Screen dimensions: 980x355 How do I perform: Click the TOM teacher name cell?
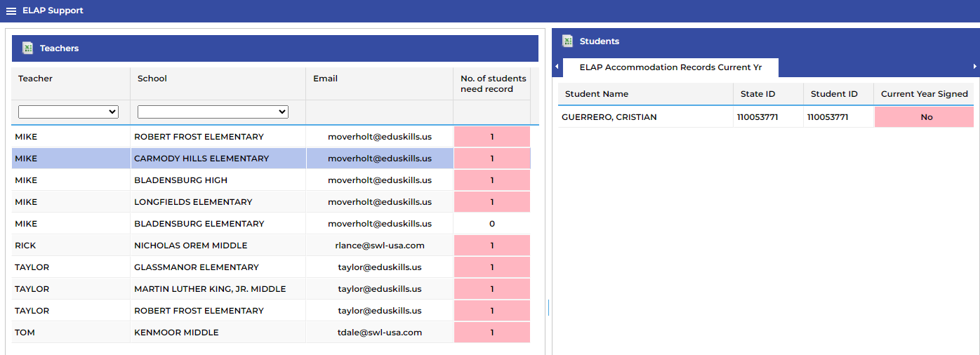(x=71, y=333)
